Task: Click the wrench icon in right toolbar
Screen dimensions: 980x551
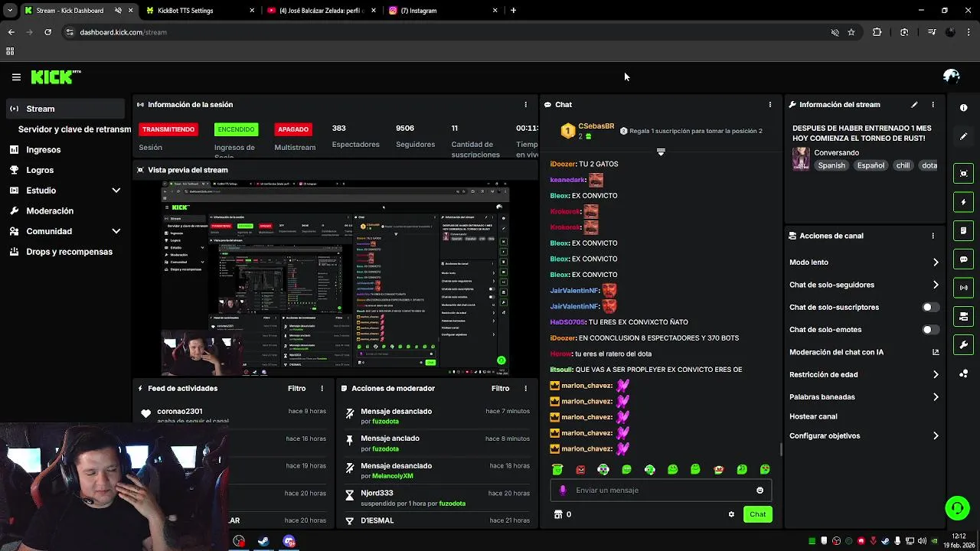Action: click(963, 345)
